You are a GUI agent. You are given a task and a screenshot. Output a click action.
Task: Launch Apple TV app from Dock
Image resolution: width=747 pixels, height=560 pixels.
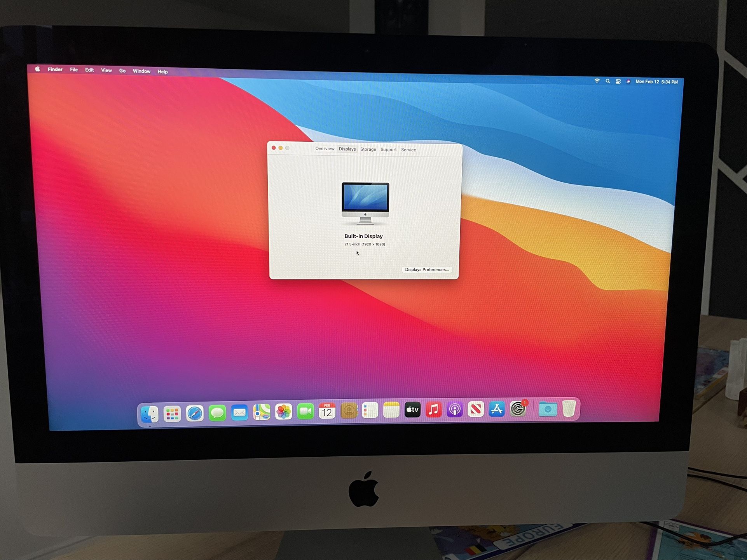(412, 409)
